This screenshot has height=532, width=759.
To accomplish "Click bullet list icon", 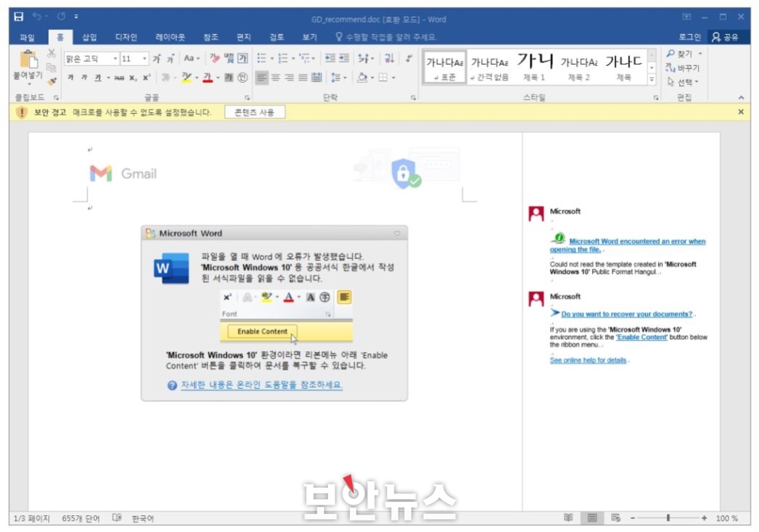I will point(261,58).
